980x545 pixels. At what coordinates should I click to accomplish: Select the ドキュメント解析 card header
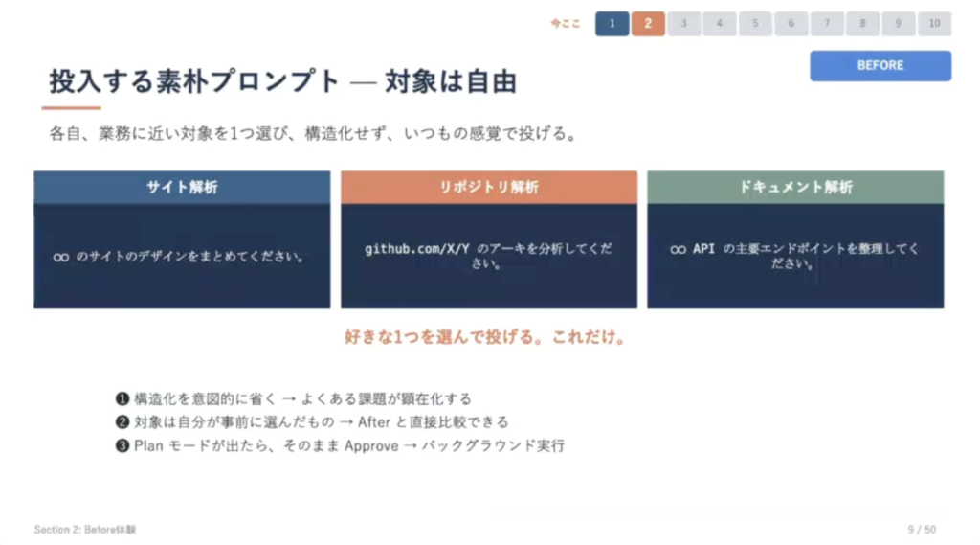pos(795,187)
